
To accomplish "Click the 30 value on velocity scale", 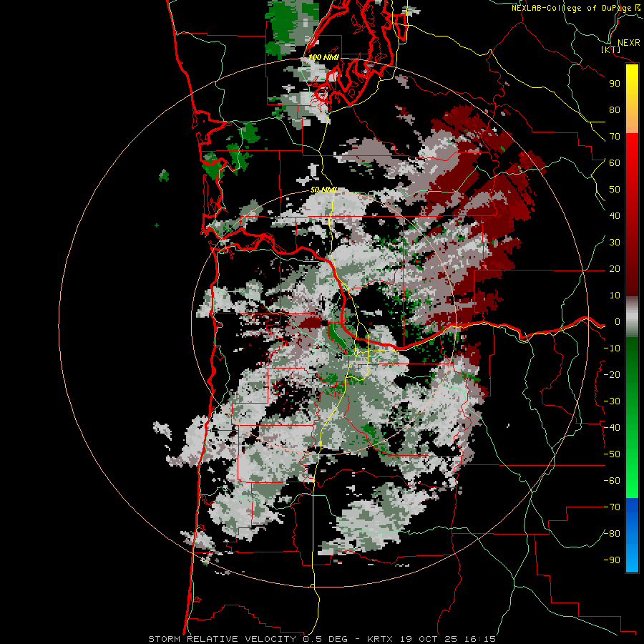I will [x=615, y=243].
